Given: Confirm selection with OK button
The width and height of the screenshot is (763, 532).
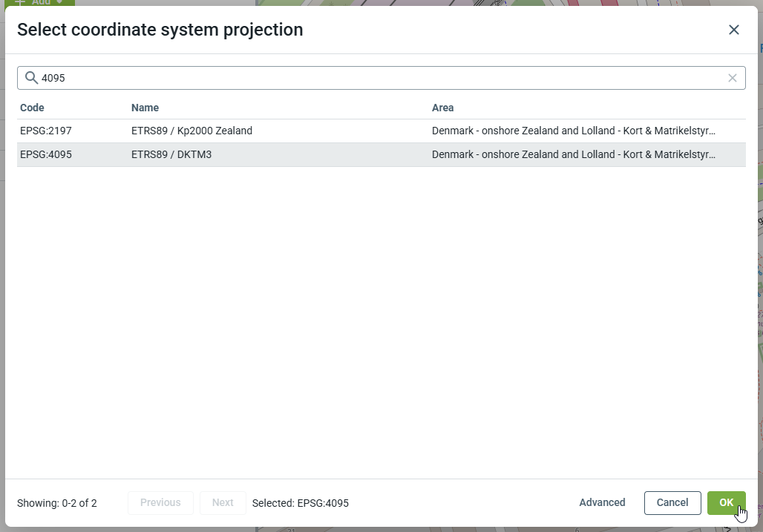Looking at the screenshot, I should pyautogui.click(x=726, y=502).
